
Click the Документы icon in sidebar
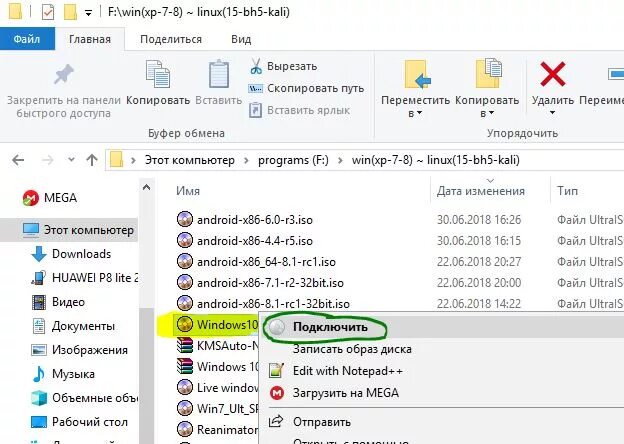(x=39, y=326)
